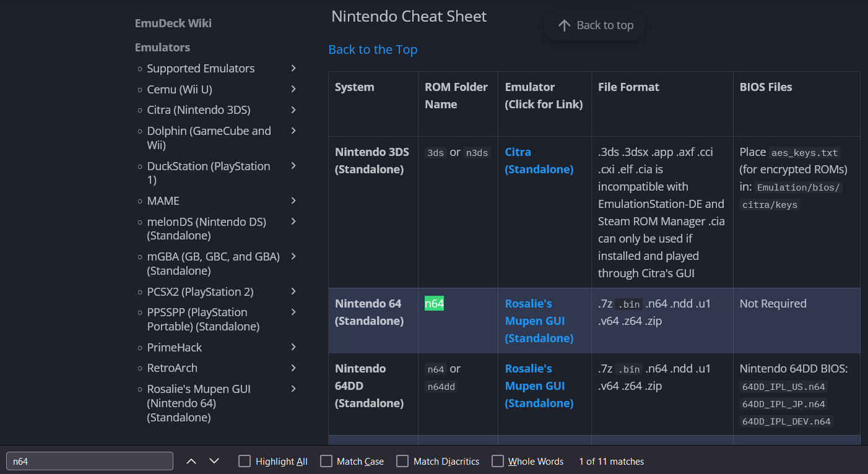
Task: Go to next find match arrow
Action: (214, 461)
